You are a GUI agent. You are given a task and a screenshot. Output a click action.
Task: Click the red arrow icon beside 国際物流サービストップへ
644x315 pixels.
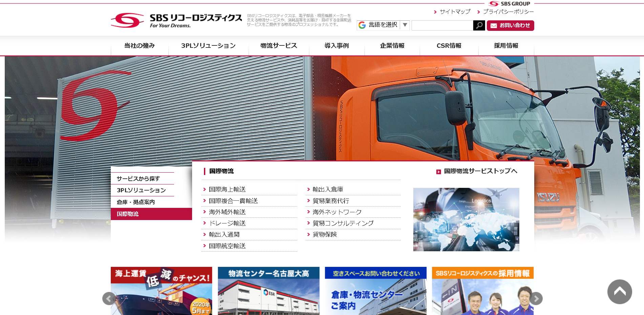click(438, 172)
